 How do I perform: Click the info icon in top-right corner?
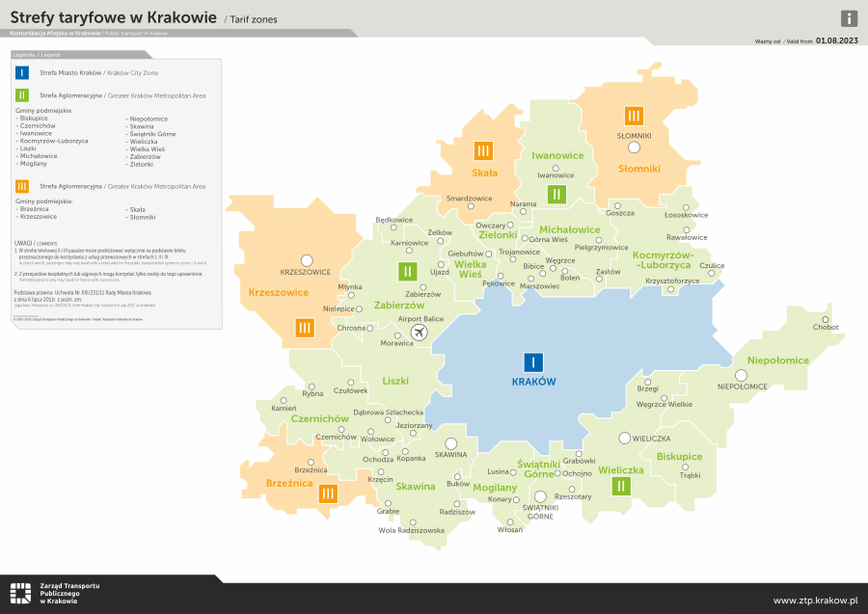click(x=849, y=18)
